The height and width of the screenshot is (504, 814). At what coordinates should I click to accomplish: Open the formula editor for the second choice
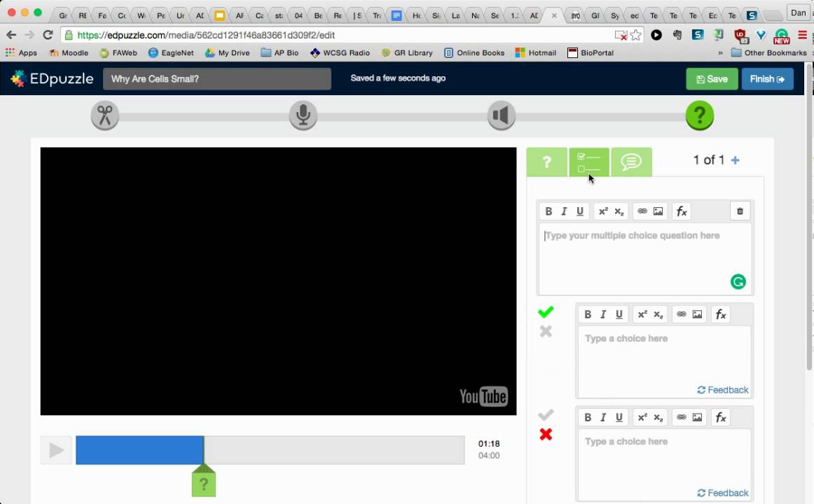point(721,417)
